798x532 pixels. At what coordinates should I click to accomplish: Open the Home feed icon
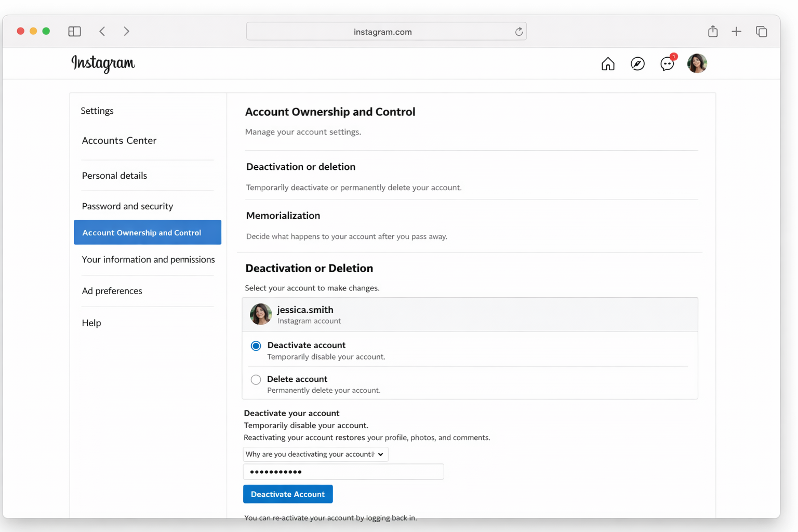coord(607,63)
